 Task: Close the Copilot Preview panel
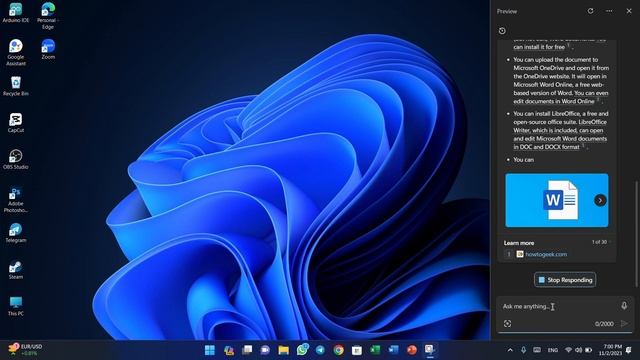pyautogui.click(x=629, y=11)
